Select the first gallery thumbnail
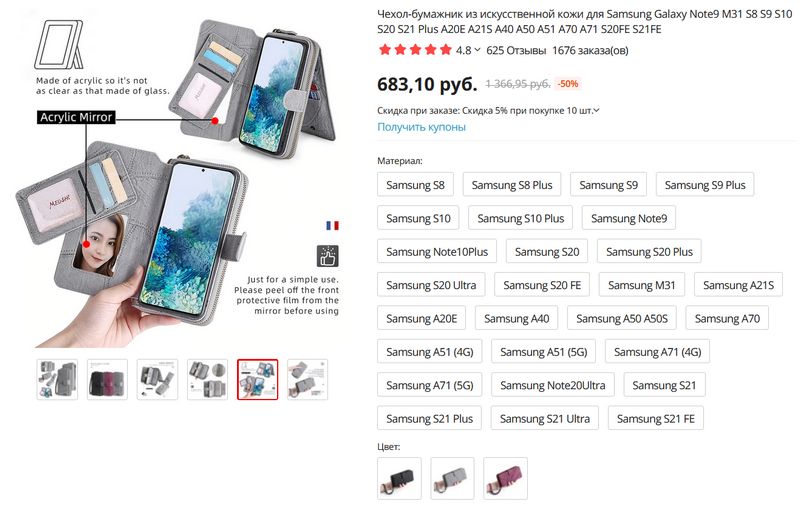 57,379
